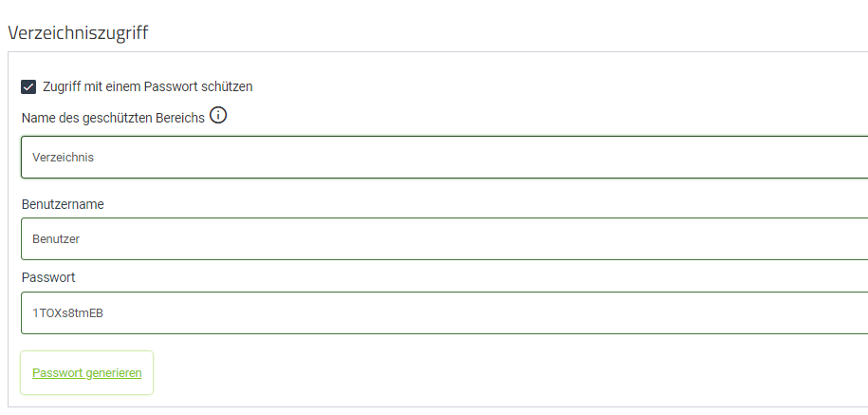
Task: Click the password value "1TOXs8tmEB"
Action: coord(67,313)
